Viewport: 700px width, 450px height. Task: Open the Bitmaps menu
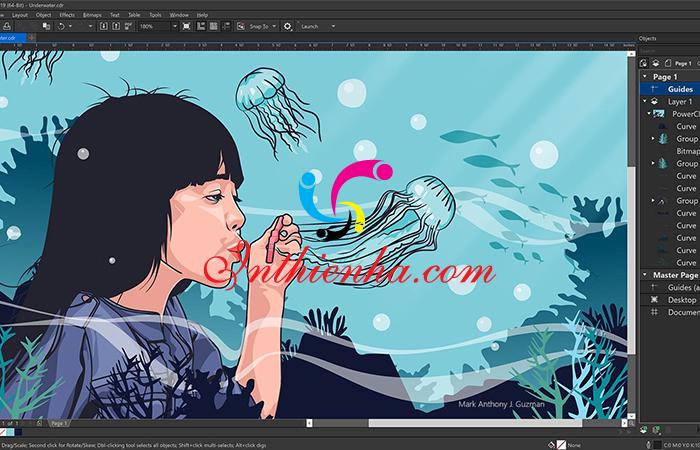tap(92, 15)
